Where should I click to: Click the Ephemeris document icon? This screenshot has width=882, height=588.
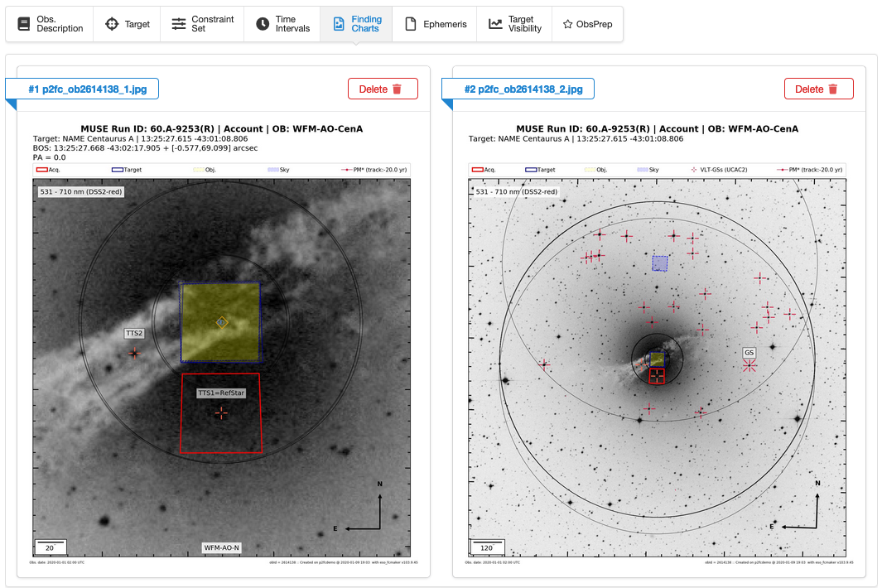coord(410,24)
